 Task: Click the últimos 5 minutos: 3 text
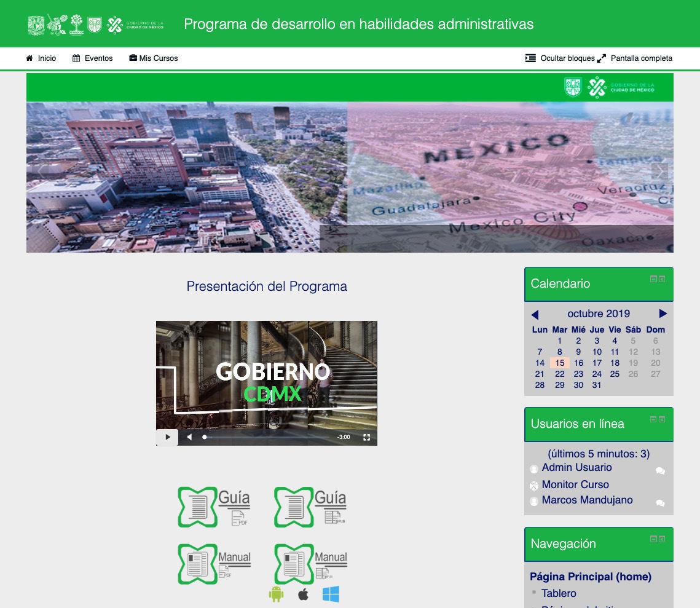[x=599, y=454]
